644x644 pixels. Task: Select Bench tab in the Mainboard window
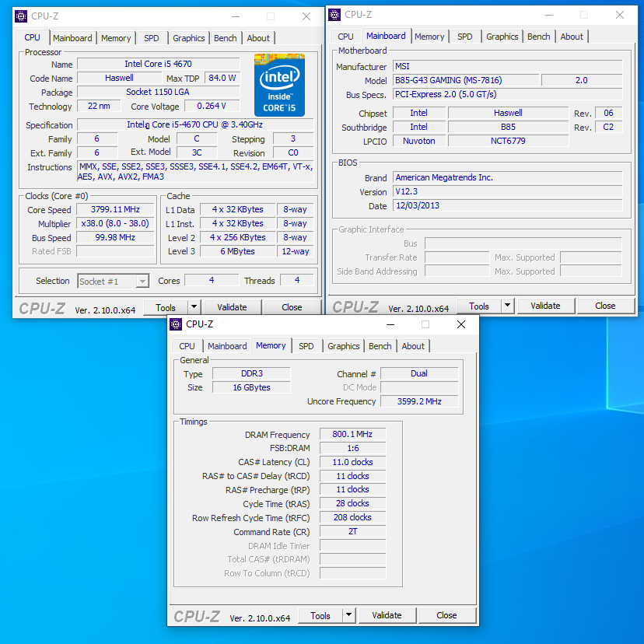click(x=539, y=37)
